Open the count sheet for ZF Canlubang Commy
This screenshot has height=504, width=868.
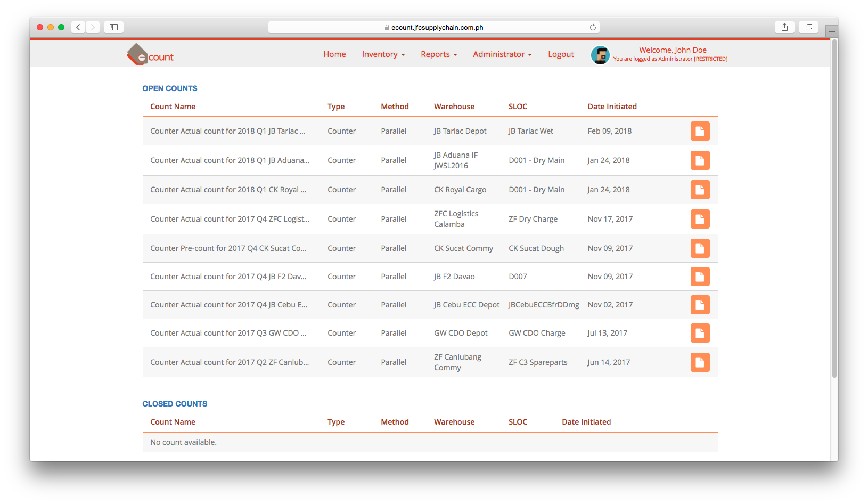[700, 362]
